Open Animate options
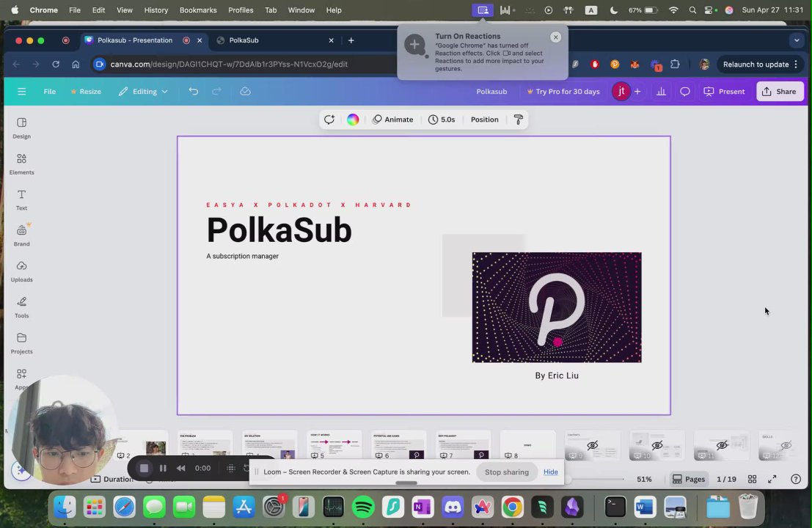The height and width of the screenshot is (528, 812). [393, 120]
